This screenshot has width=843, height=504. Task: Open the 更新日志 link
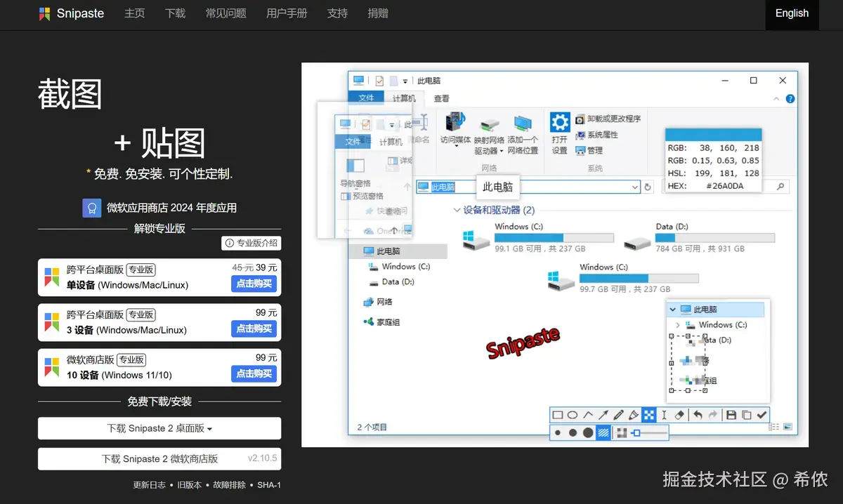click(149, 484)
